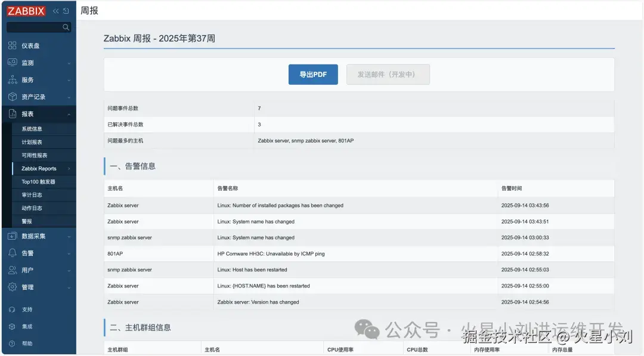Screen dimensions: 644x356
Task: Click the 资产记录 inventory cube icon
Action: coord(13,97)
